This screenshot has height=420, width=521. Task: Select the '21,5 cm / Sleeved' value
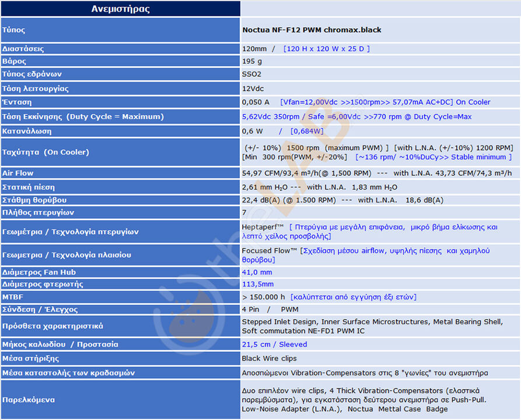pos(274,345)
